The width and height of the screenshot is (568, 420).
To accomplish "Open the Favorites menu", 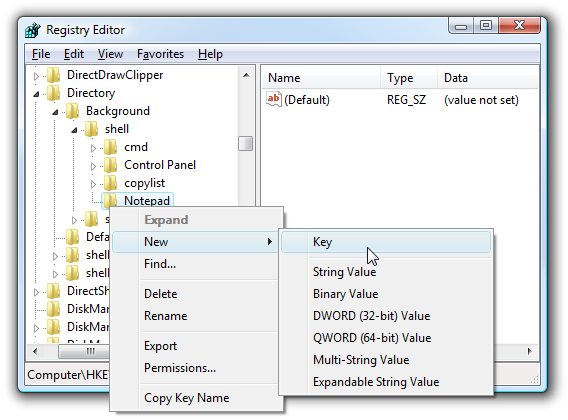I will 160,54.
